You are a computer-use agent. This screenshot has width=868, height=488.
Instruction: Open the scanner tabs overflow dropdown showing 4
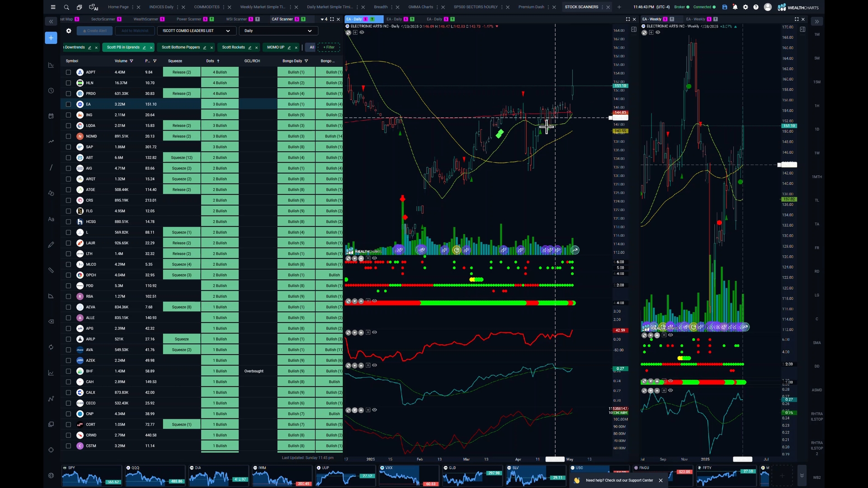point(324,19)
